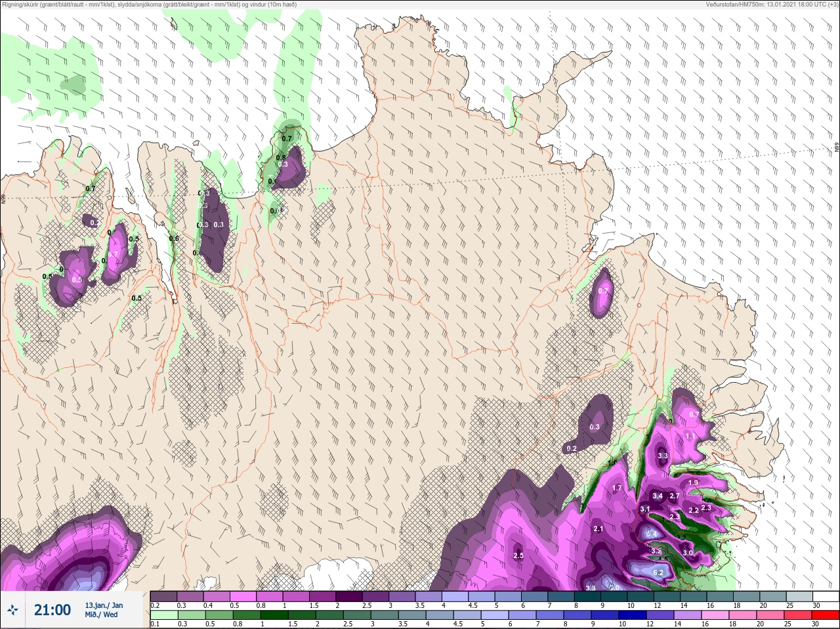The height and width of the screenshot is (629, 840).
Task: Click the 0.2 value left of southeastern purple patch
Action: point(572,448)
